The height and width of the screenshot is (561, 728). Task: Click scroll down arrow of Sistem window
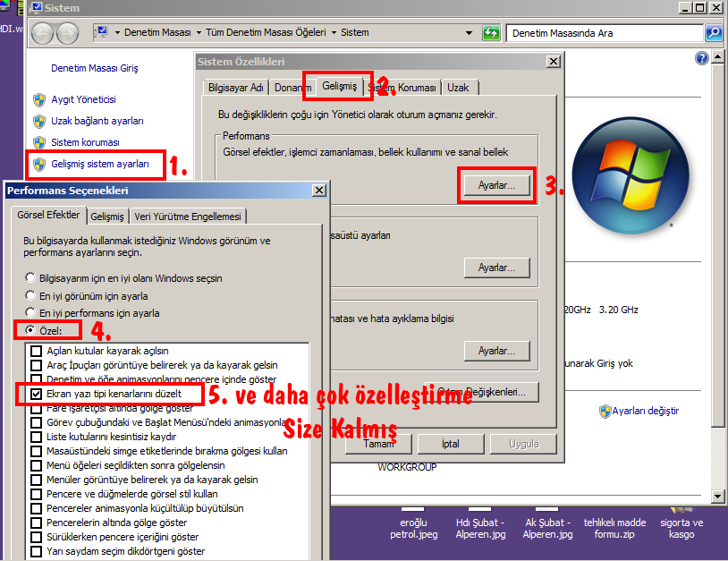(x=718, y=497)
